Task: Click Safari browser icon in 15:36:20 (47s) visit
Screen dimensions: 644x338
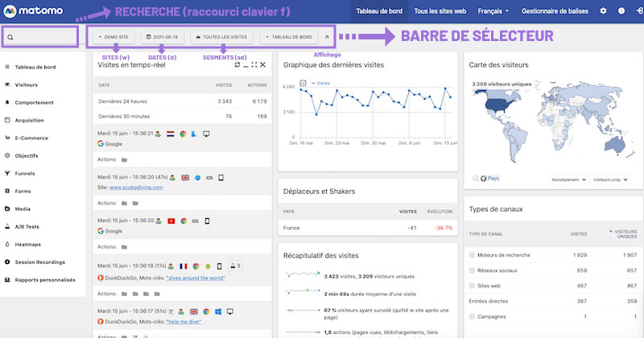Action: pos(197,178)
